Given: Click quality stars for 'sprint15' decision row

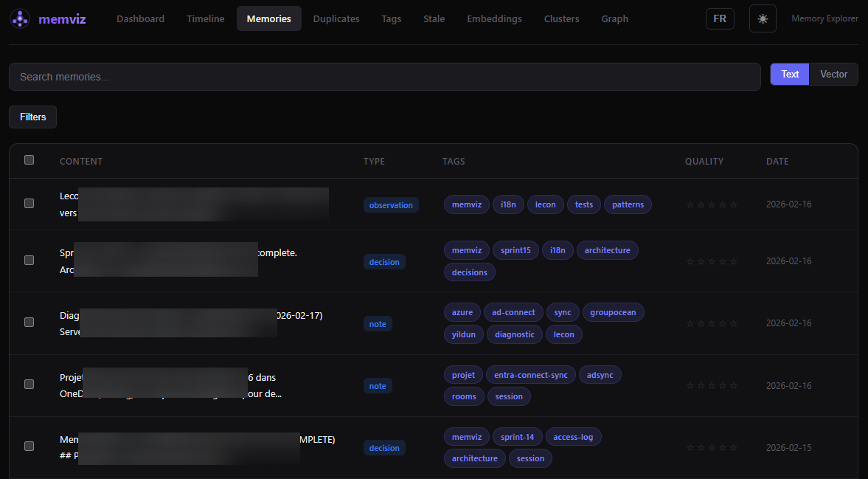Looking at the screenshot, I should (712, 261).
